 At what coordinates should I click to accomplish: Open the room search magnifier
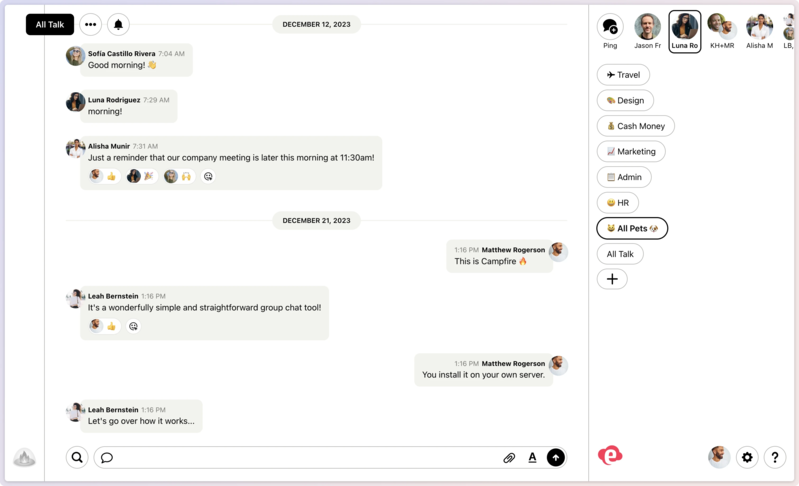point(77,458)
